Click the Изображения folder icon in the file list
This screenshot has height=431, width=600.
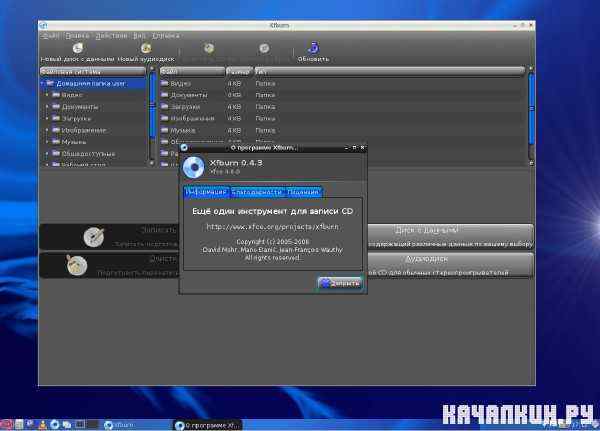165,118
